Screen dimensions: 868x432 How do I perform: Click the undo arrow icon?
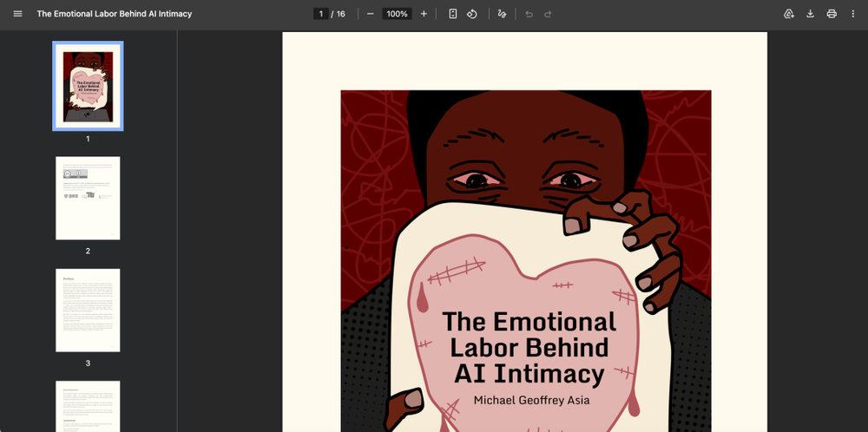tap(529, 14)
